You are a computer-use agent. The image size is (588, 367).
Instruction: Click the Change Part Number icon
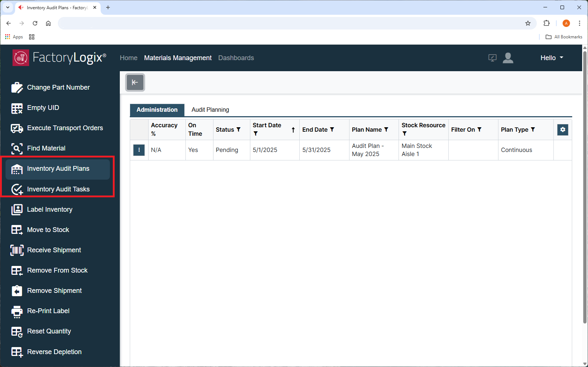17,87
